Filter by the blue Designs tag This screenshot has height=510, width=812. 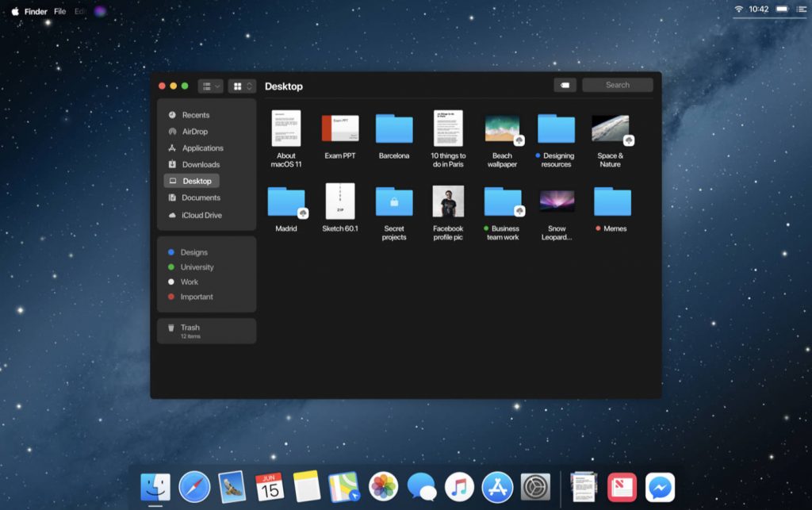point(193,252)
